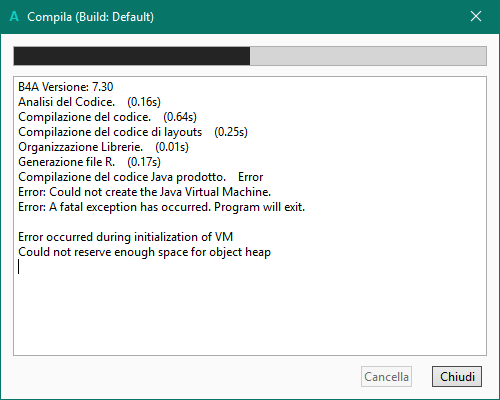Image resolution: width=500 pixels, height=400 pixels.
Task: Click the dark filled part of progress bar
Action: [132, 56]
